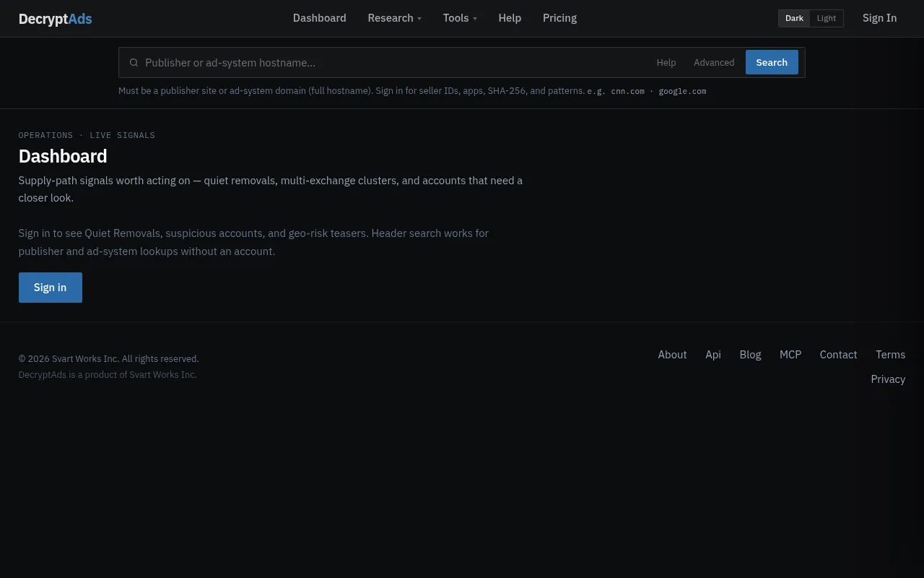Visit the Blog footer link
Image resolution: width=924 pixels, height=578 pixels.
pyautogui.click(x=750, y=355)
